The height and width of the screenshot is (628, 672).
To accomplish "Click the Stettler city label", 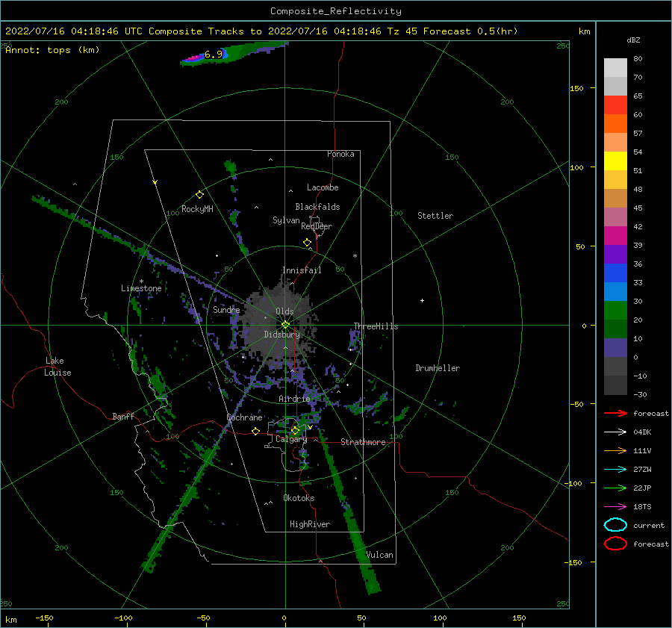I will coord(435,216).
